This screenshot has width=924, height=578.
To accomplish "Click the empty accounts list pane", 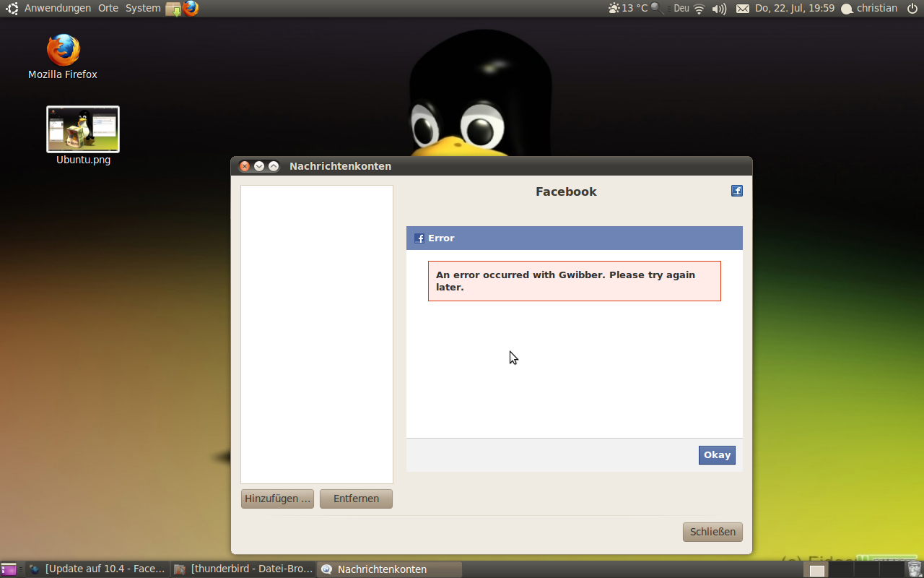I will click(x=317, y=335).
